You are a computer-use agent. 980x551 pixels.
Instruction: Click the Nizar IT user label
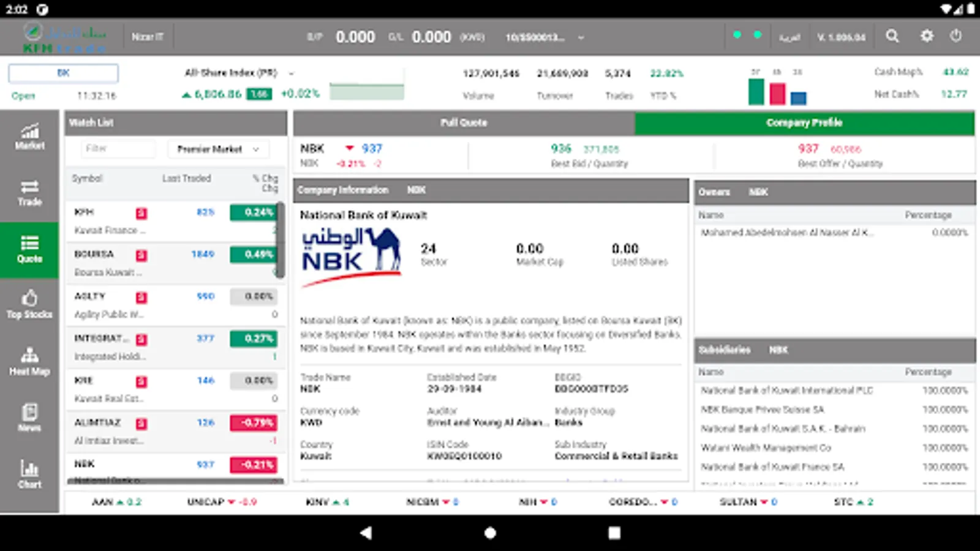point(148,37)
